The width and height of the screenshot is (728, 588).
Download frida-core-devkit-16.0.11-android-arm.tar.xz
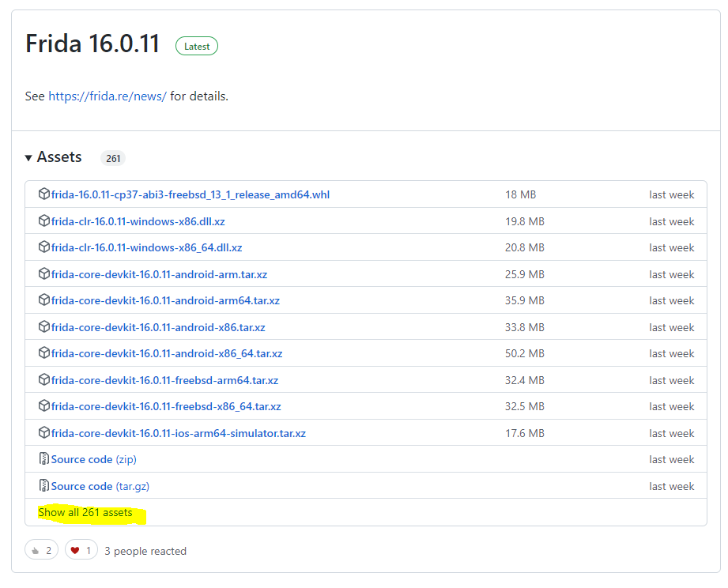159,274
